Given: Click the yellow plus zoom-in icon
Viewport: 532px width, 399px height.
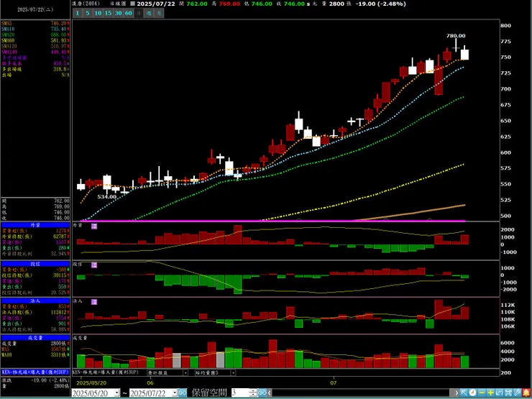Looking at the screenshot, I should [x=490, y=393].
